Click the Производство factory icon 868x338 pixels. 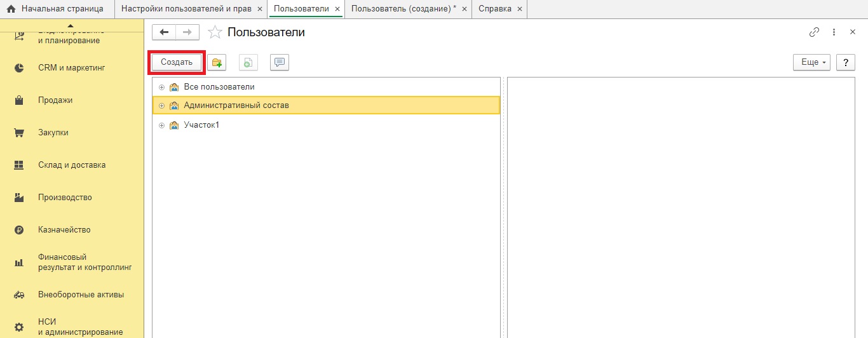click(19, 198)
